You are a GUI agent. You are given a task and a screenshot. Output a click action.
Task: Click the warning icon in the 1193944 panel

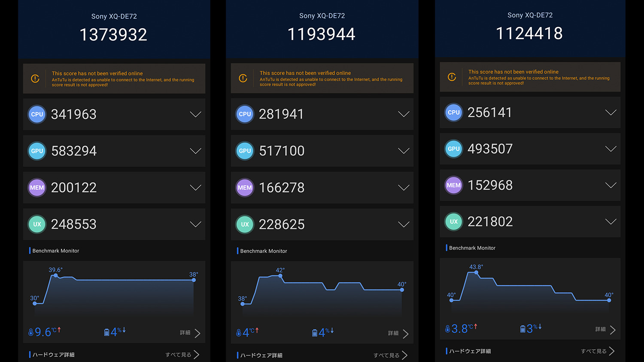click(243, 78)
